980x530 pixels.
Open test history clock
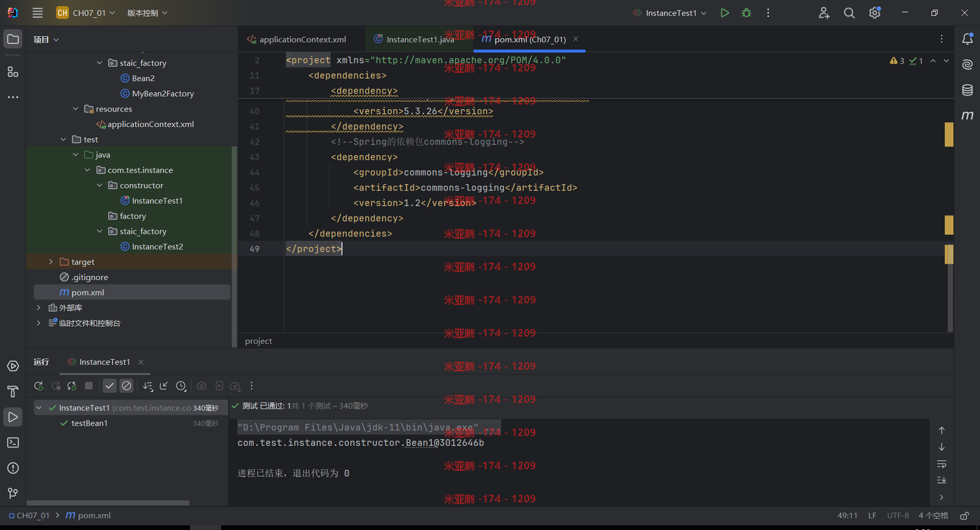pyautogui.click(x=181, y=386)
